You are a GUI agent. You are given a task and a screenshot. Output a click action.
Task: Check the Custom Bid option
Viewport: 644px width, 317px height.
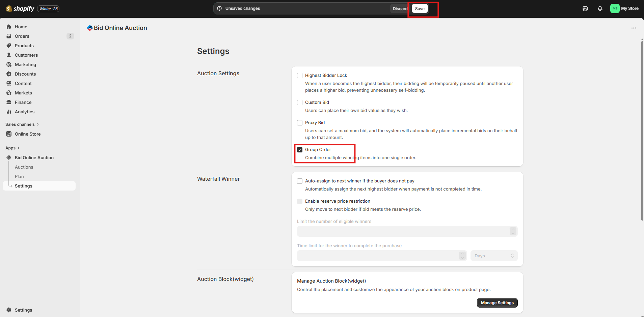coord(300,103)
